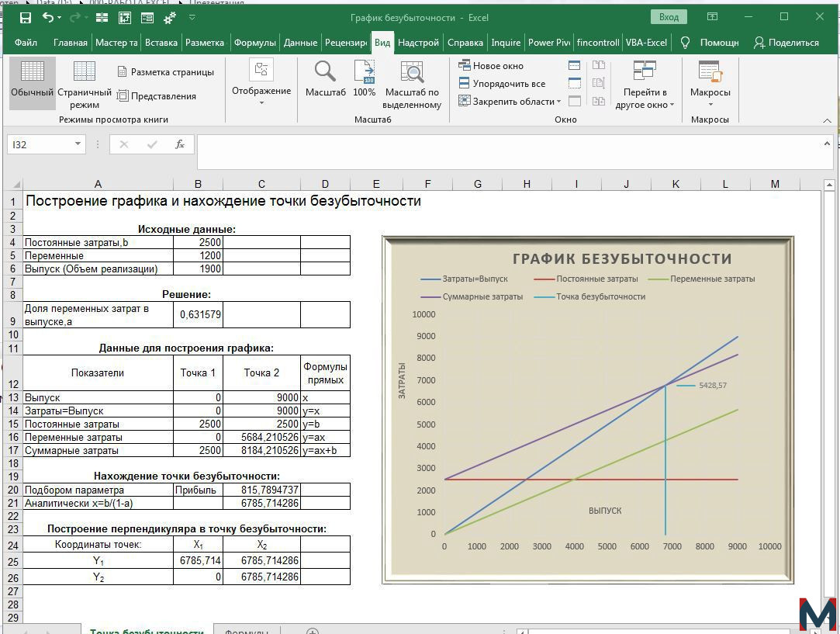Expand Закрепить области dropdown

tap(558, 102)
